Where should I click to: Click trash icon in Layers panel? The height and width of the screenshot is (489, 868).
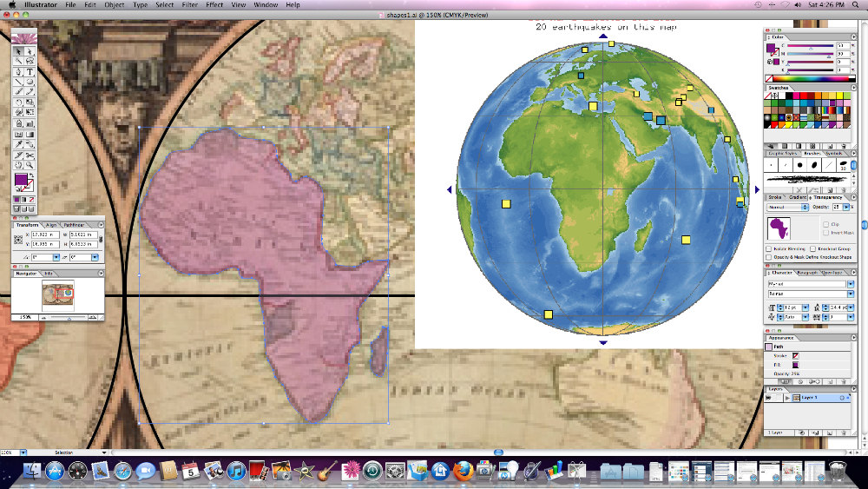844,433
